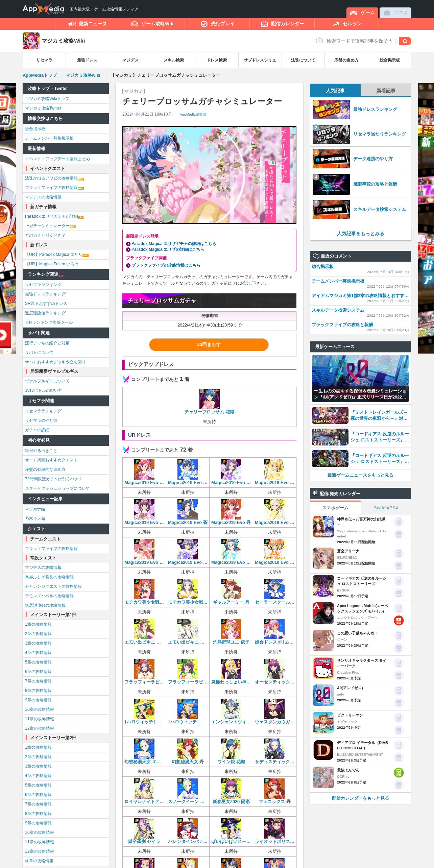This screenshot has height=868, width=434.
Task: Open Paradox Magica エリザガチャの詳細 link
Action: [x=174, y=244]
